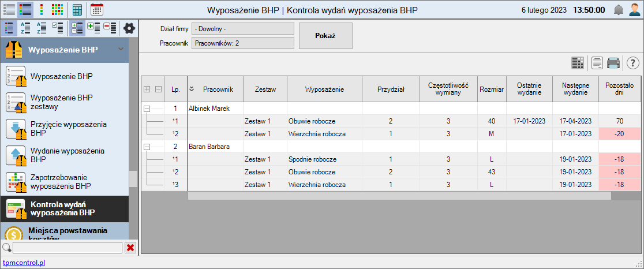Click the double-chevron icon in the Pracownik header
The width and height of the screenshot is (644, 269).
click(192, 89)
